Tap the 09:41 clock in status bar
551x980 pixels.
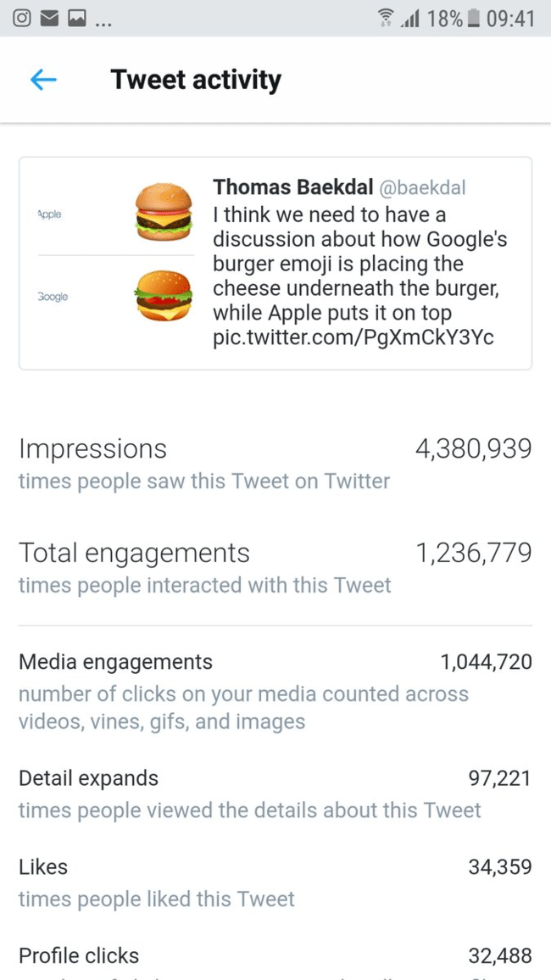click(511, 18)
